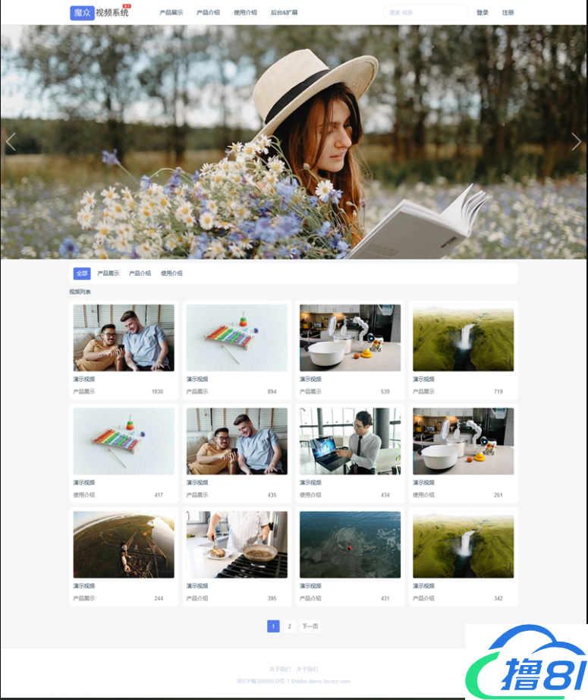The height and width of the screenshot is (700, 588).
Task: Filter the list by 使用介绍 tab
Action: (171, 273)
